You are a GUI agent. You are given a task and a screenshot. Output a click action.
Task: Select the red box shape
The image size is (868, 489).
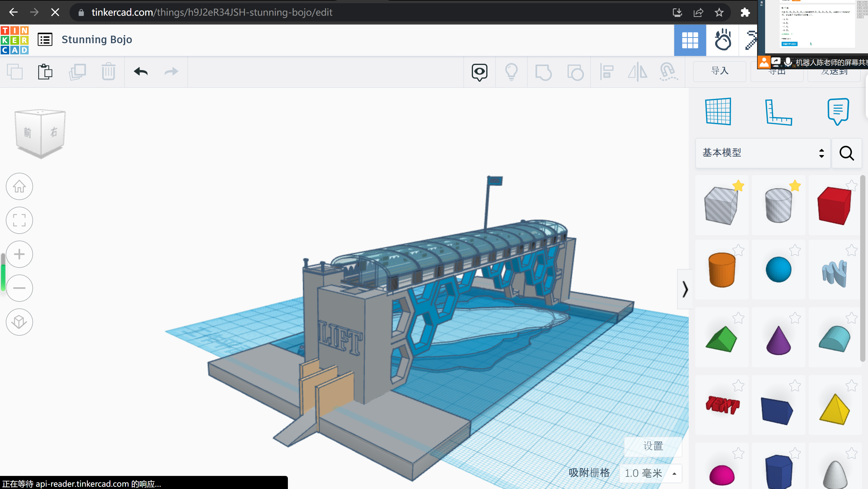[x=834, y=206]
